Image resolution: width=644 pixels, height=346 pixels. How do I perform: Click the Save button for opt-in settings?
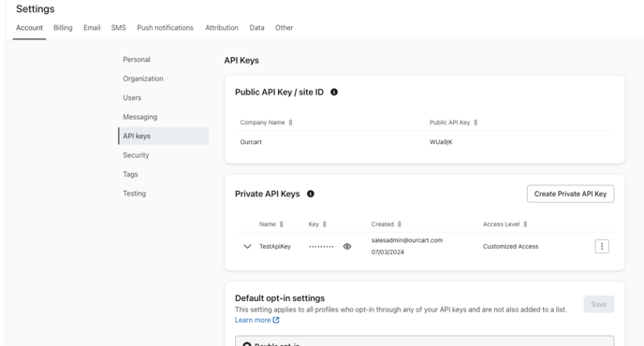click(599, 304)
